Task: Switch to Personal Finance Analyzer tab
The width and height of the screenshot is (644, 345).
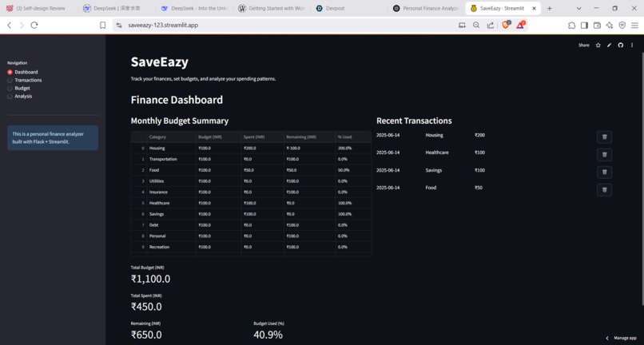Action: (426, 8)
